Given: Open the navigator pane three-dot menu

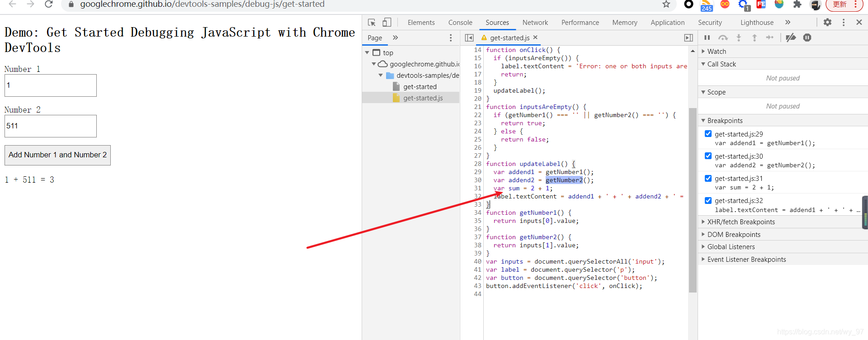Looking at the screenshot, I should point(451,38).
